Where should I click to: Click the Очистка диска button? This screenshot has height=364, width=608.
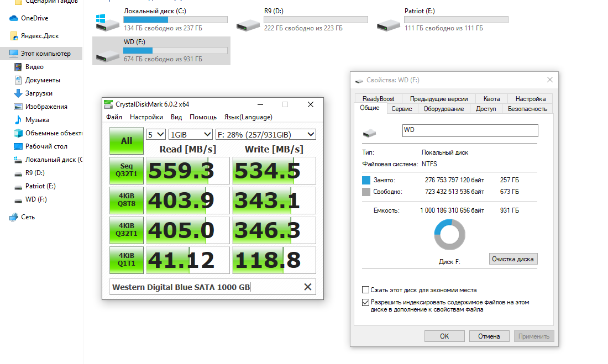click(513, 259)
